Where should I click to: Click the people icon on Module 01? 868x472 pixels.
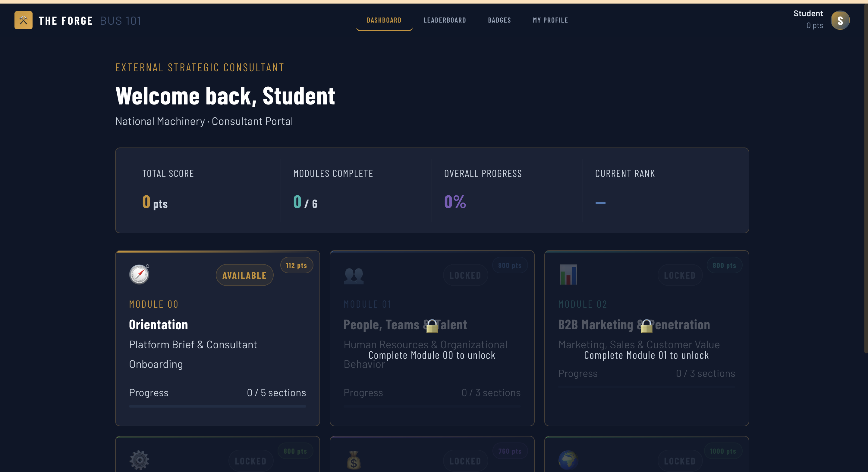354,275
